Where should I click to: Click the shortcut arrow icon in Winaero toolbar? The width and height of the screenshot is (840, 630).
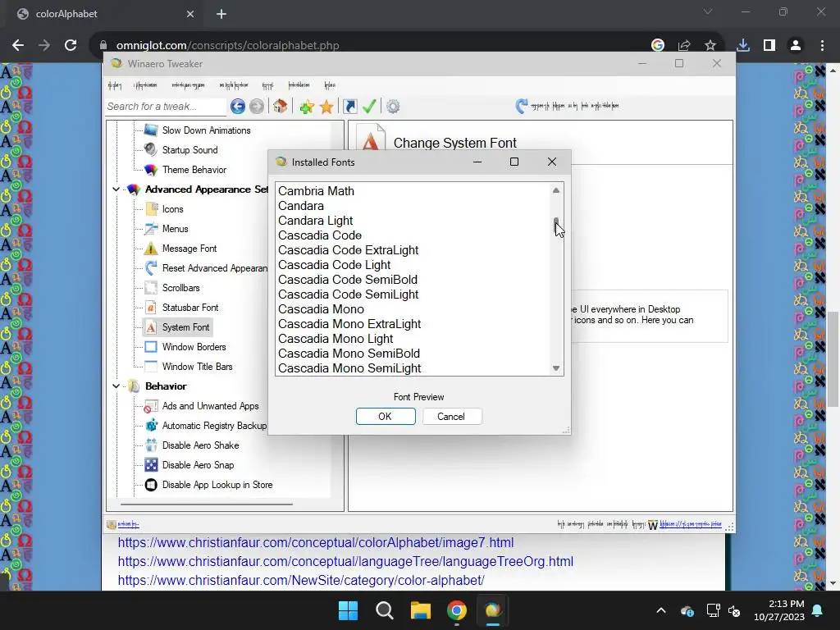click(349, 107)
